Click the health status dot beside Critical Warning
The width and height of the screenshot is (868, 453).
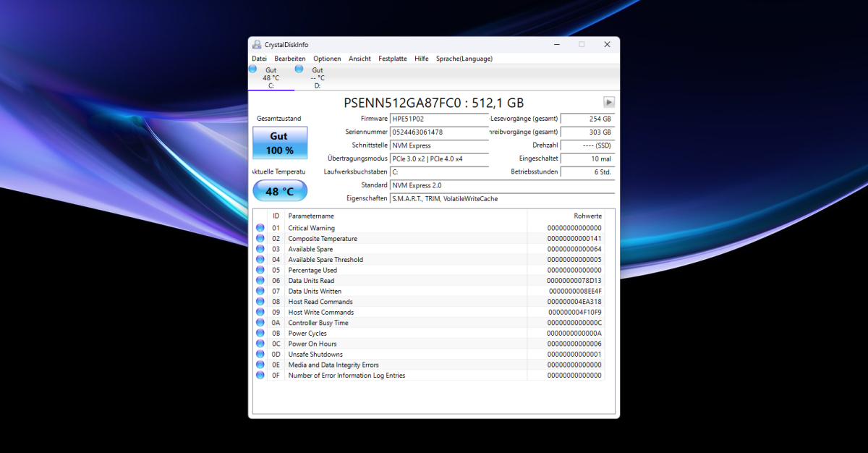click(x=260, y=227)
